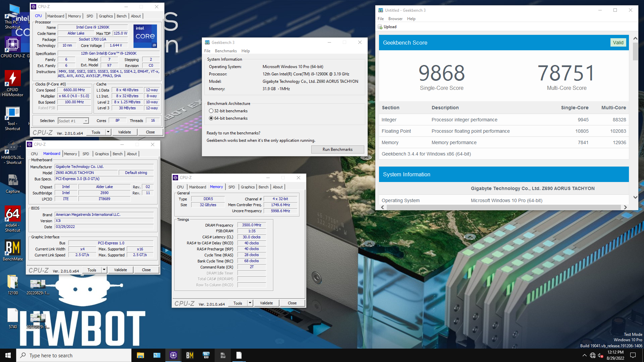Click Close button in CPU-Z Memory-tab window

point(292,303)
